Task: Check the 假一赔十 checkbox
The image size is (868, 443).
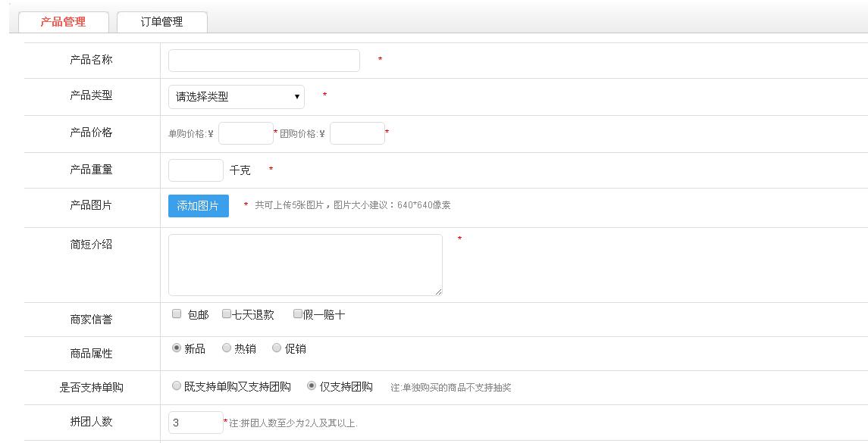Action: tap(298, 314)
